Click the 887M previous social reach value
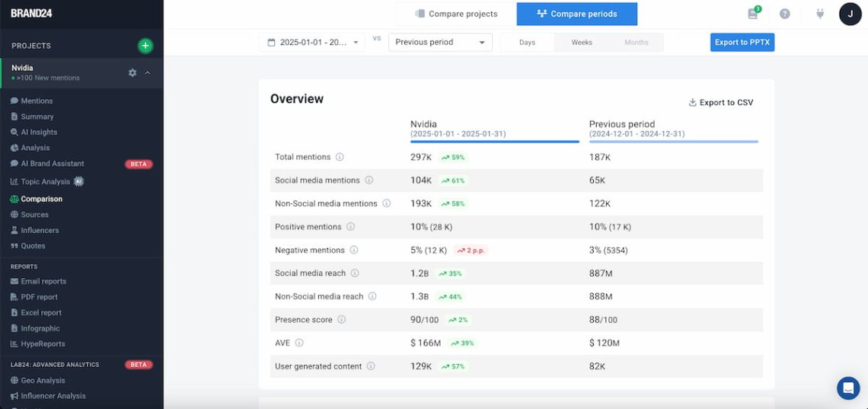Viewport: 868px width, 409px height. [601, 273]
